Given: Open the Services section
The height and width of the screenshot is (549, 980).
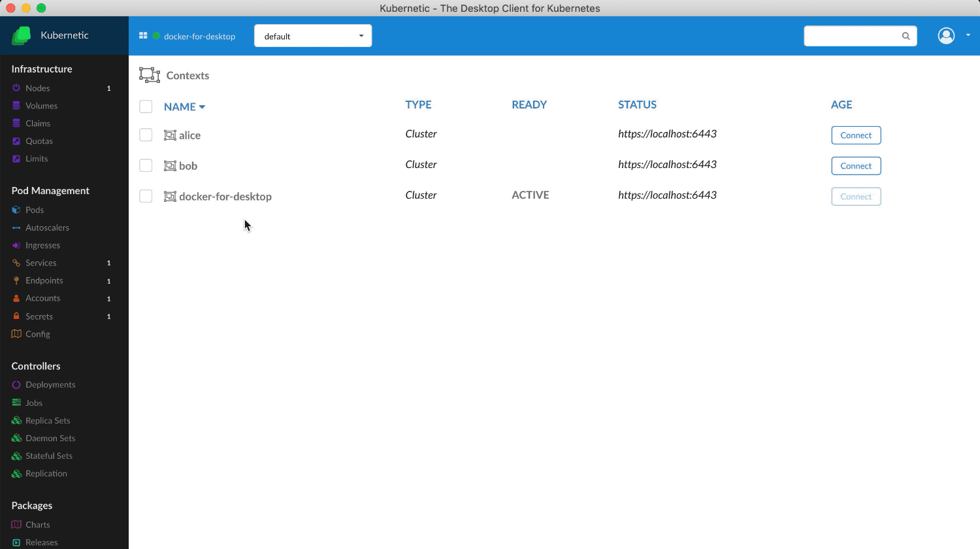Looking at the screenshot, I should (x=41, y=263).
